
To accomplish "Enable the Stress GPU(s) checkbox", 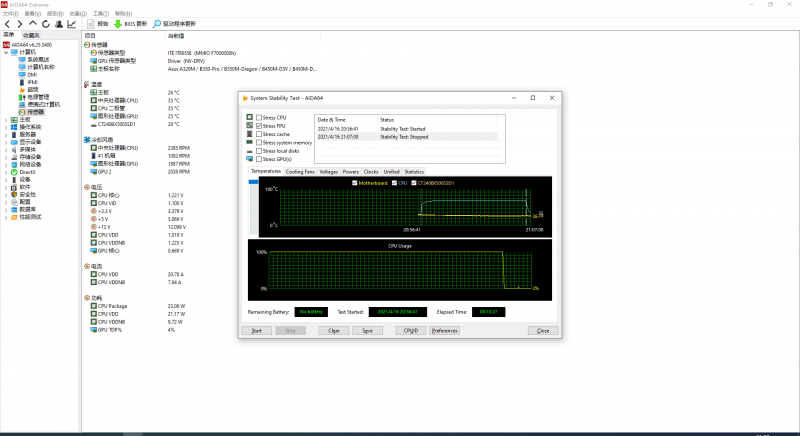I will click(x=259, y=159).
